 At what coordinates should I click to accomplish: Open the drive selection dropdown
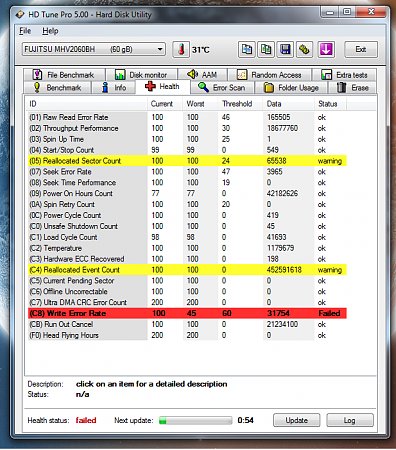94,50
